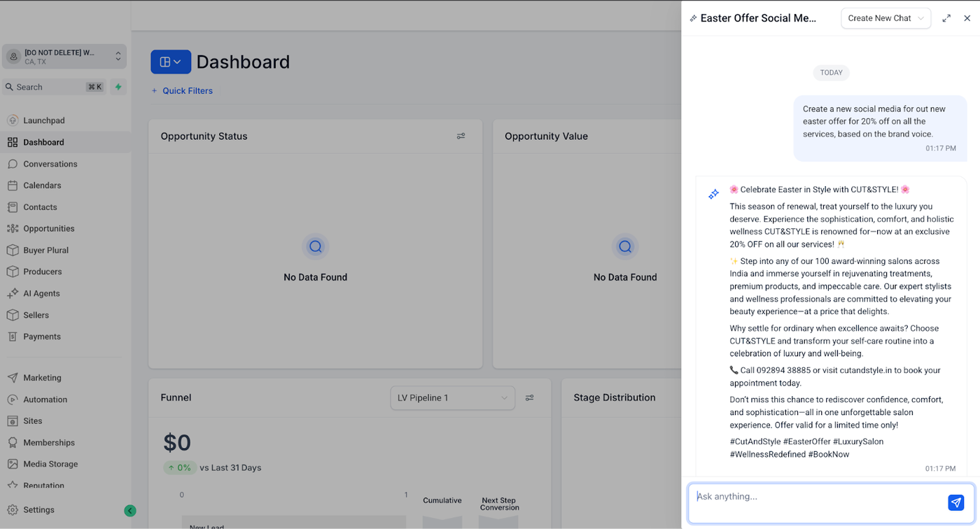Open Conversations from the sidebar
980x529 pixels.
50,164
